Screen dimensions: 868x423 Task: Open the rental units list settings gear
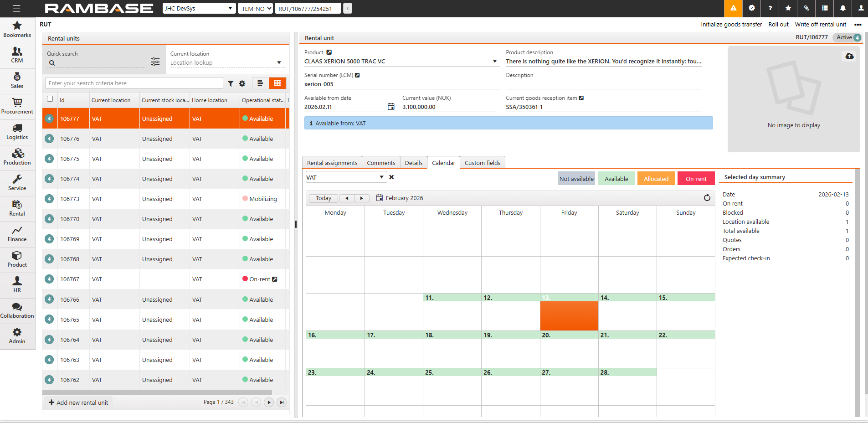242,83
